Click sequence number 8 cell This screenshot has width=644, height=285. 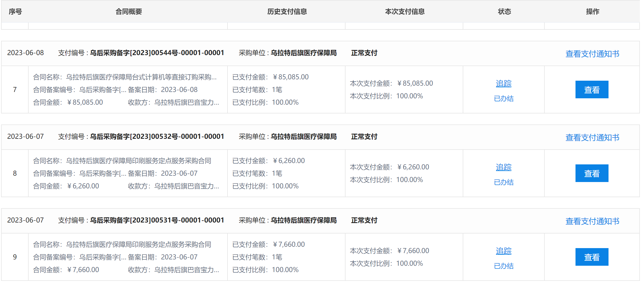pyautogui.click(x=15, y=173)
